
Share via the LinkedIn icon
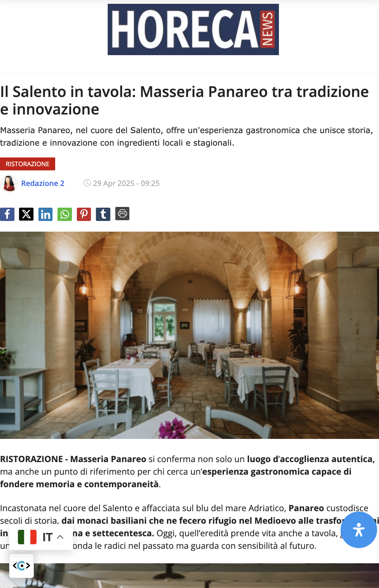(45, 214)
